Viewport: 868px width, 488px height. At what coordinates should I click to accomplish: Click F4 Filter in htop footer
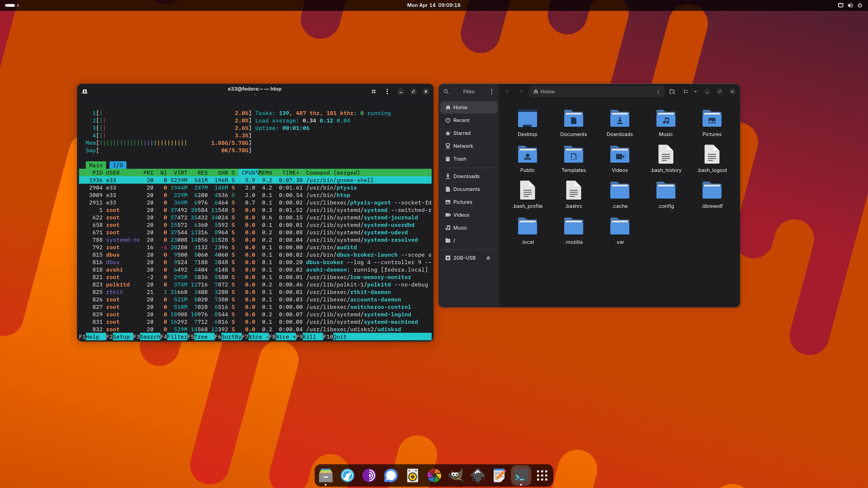tap(174, 337)
